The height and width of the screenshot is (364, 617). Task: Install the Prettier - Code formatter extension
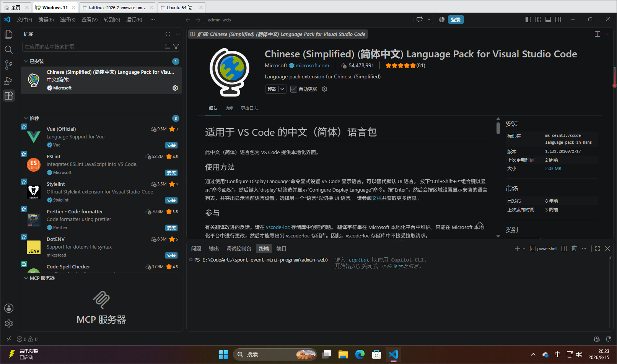coord(171,228)
